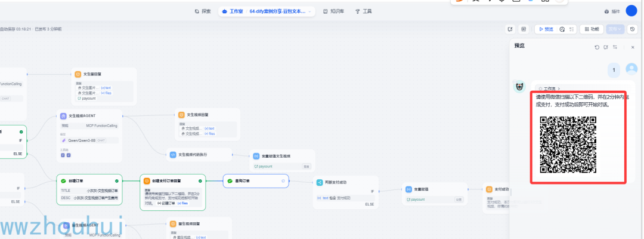Open the 工具 tools tab
The image size is (644, 239).
tap(364, 11)
